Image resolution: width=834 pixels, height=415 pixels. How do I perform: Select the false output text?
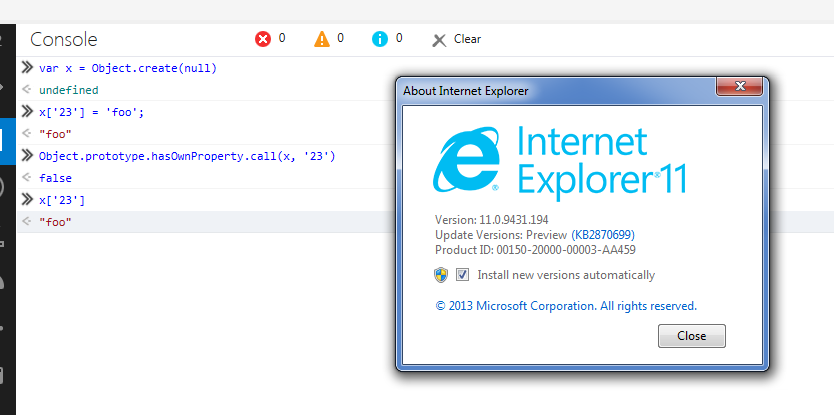tap(55, 178)
